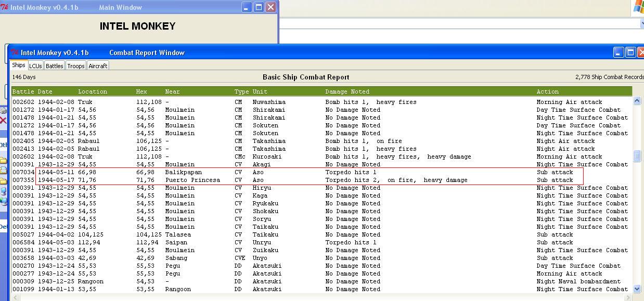
Task: Select Akatsuki Night Naval bombardment row
Action: point(321,281)
